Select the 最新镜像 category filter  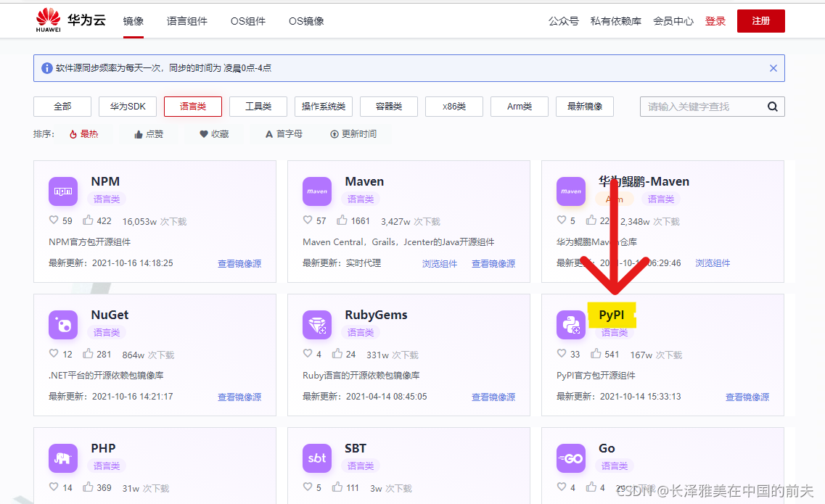(585, 107)
